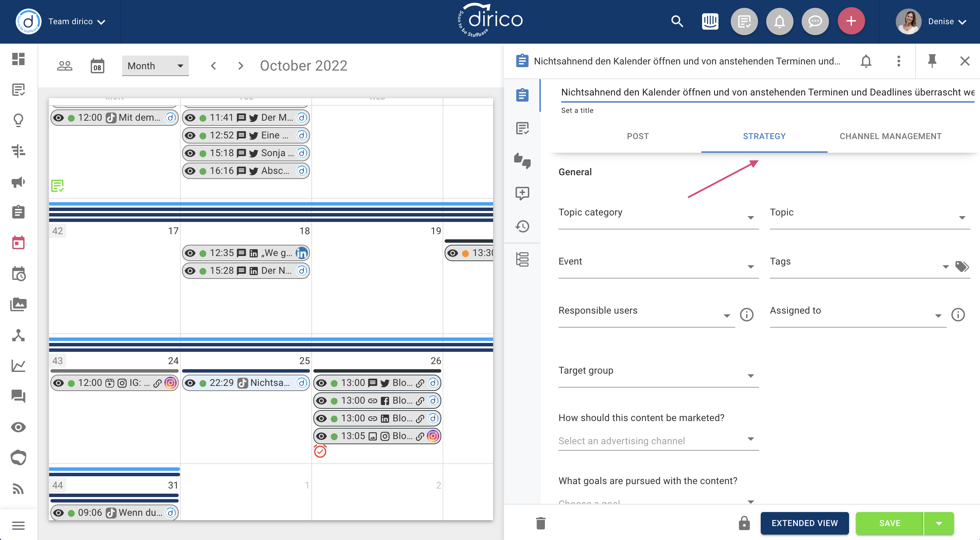Click the search magnifier in top bar

[x=677, y=21]
